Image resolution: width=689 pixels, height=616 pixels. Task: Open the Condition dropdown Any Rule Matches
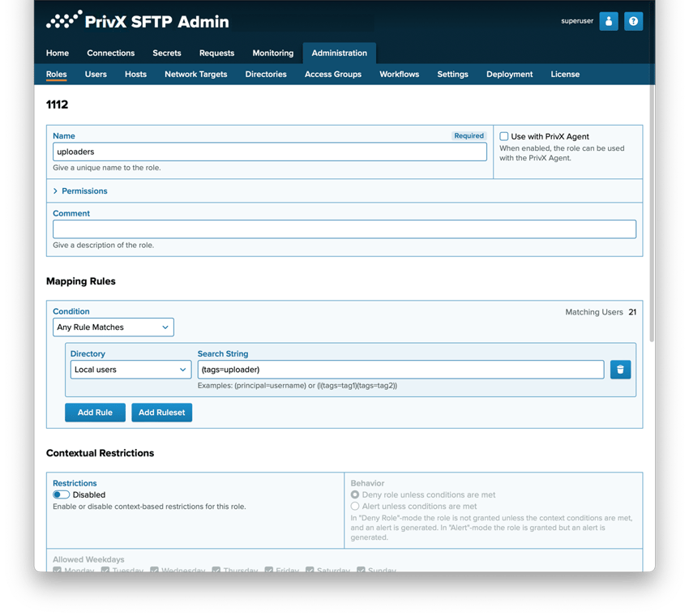113,327
